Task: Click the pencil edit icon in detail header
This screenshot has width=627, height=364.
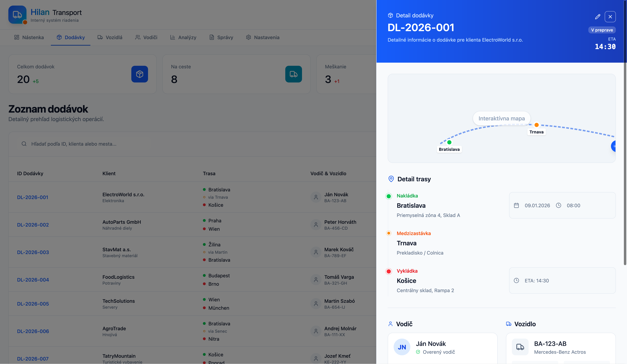Action: (x=597, y=17)
